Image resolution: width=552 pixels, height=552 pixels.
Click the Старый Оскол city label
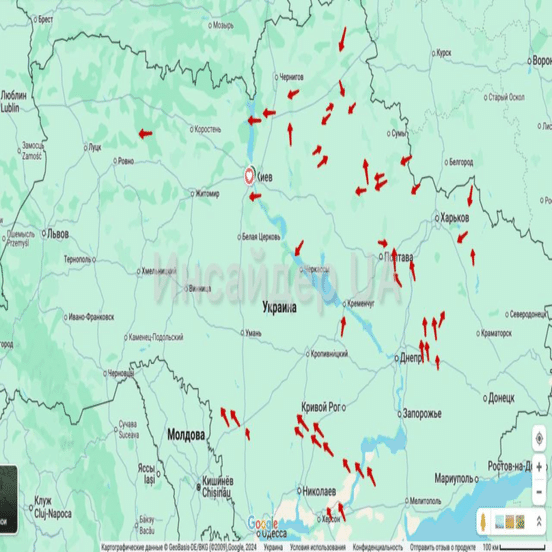[507, 97]
